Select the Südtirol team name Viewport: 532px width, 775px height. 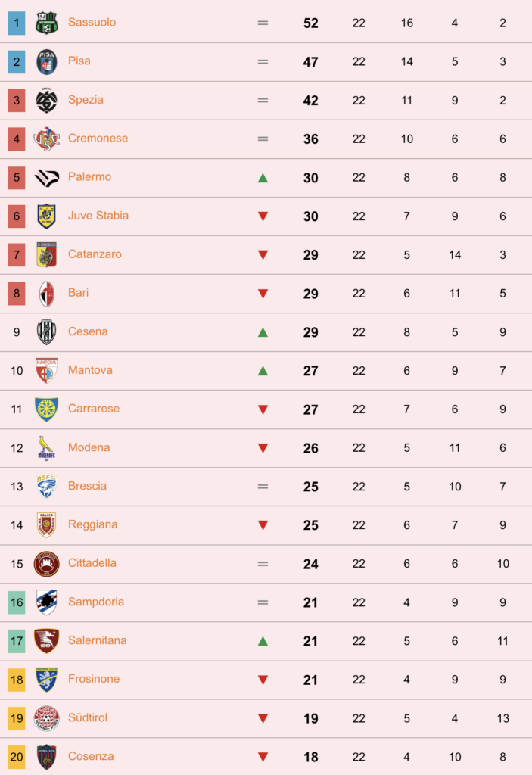88,717
